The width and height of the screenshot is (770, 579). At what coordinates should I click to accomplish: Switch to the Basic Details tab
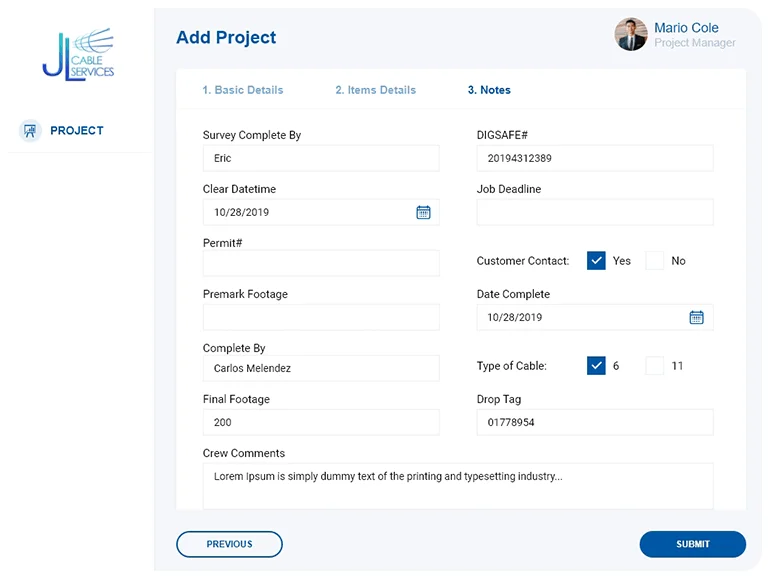(243, 90)
